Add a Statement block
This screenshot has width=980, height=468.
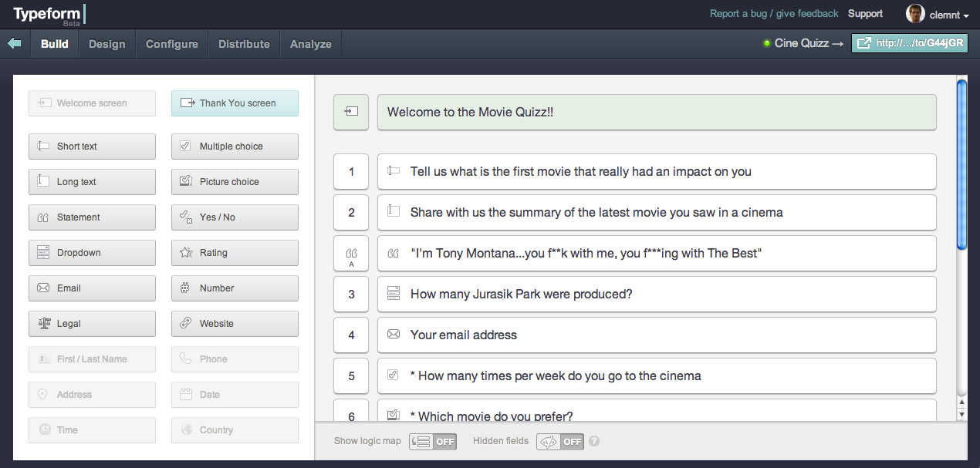click(92, 217)
